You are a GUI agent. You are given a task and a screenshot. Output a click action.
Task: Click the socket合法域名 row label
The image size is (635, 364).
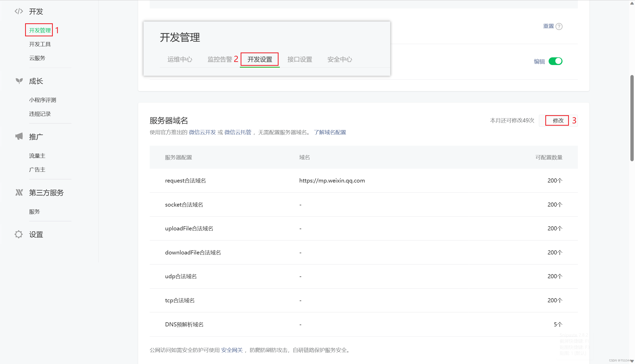pos(184,205)
